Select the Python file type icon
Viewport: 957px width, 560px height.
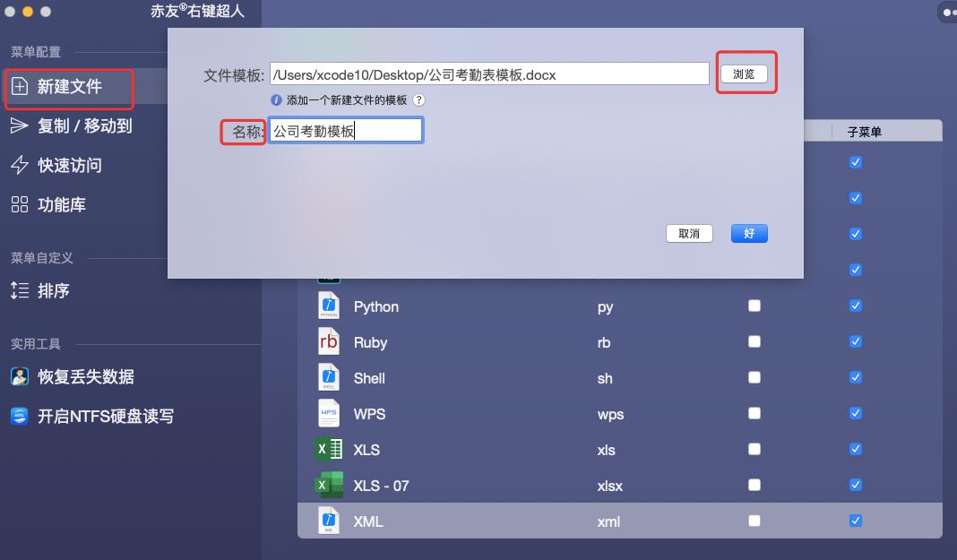329,306
